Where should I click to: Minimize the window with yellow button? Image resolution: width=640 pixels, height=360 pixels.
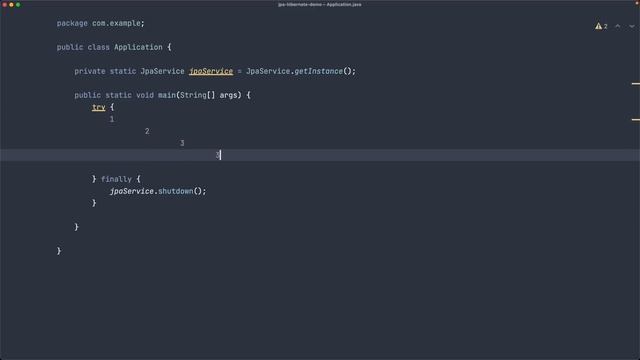pos(11,4)
